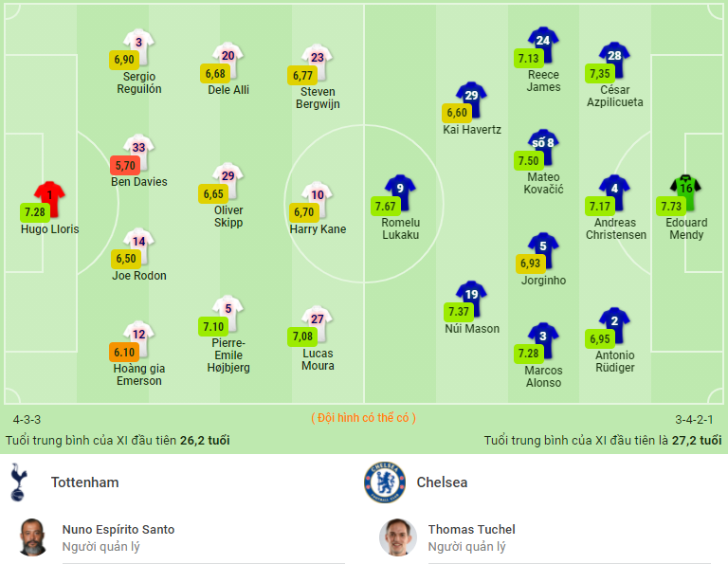Select Harry Kane's number 10 shirt
This screenshot has width=728, height=564.
pos(318,200)
